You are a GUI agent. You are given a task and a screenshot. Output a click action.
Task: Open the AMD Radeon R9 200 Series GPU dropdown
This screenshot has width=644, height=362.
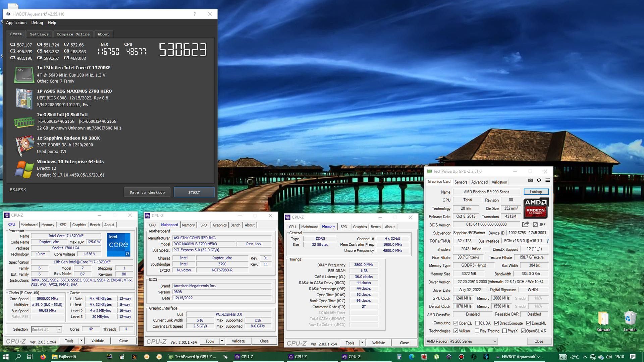[x=462, y=341]
